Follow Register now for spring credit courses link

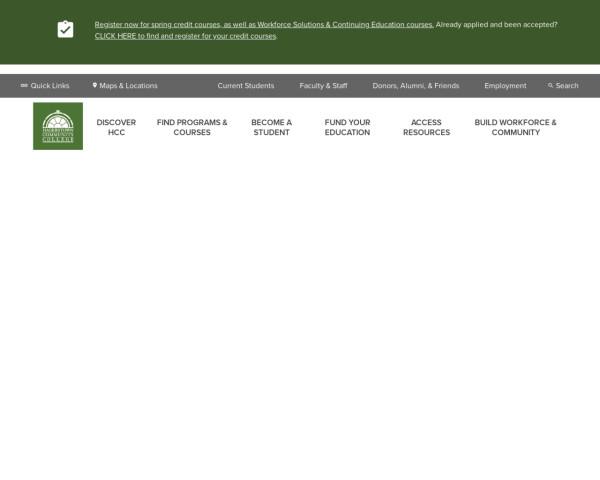264,24
